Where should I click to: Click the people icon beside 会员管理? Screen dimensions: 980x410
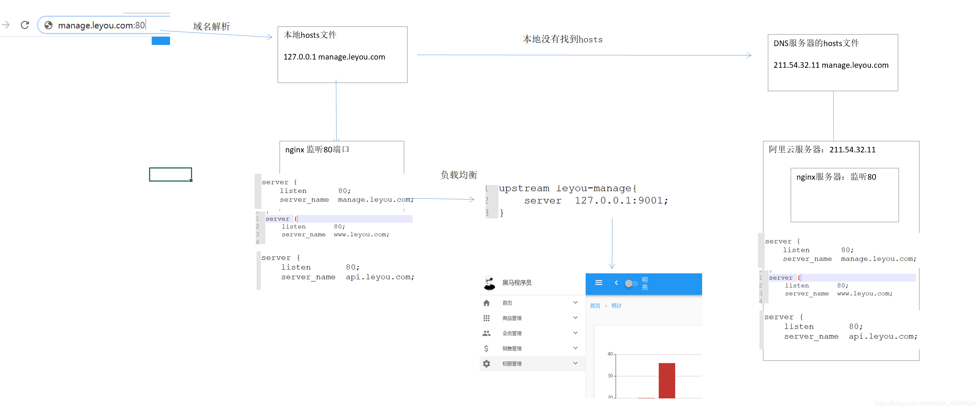486,333
